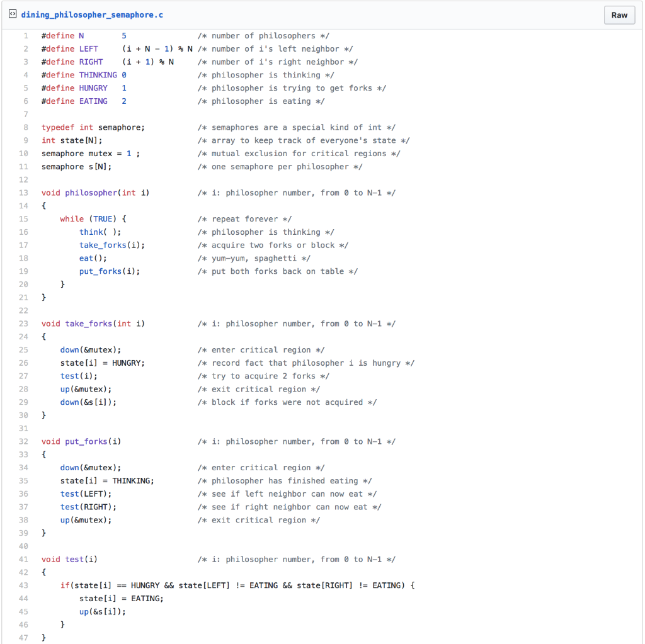Click the Raw button
The height and width of the screenshot is (644, 645).
click(x=619, y=14)
